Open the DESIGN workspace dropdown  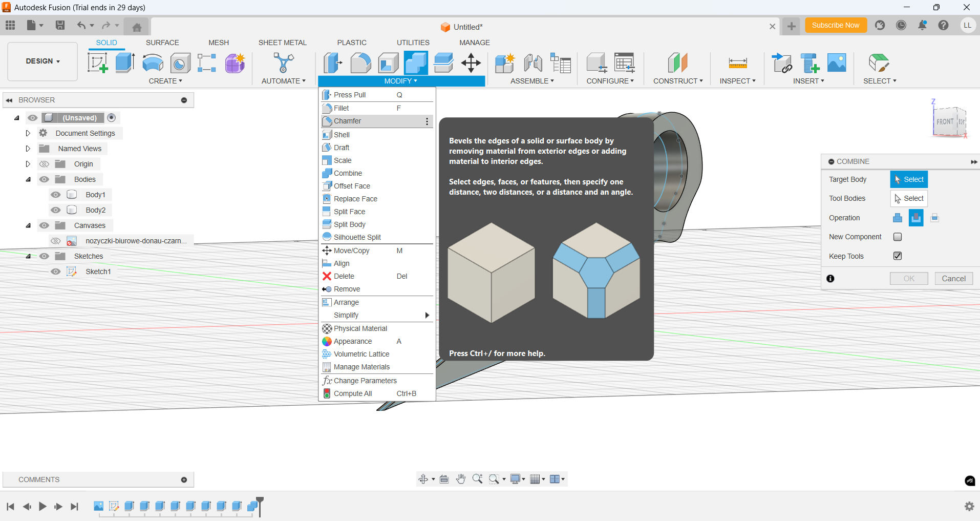point(43,61)
